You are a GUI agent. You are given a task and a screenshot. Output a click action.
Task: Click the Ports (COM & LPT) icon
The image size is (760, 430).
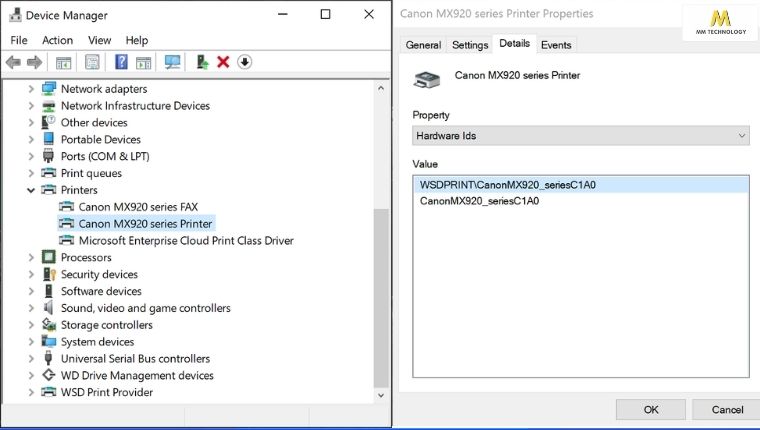pyautogui.click(x=48, y=156)
